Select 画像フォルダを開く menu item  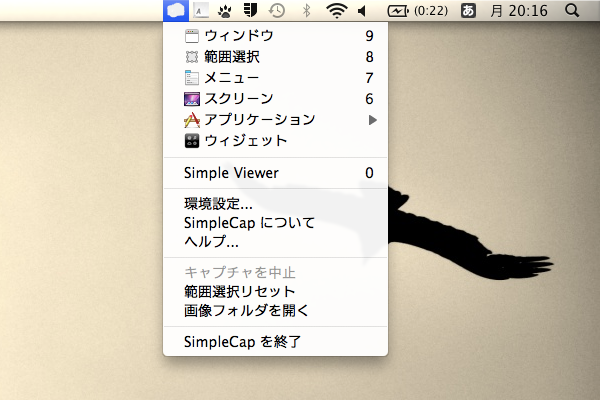[x=276, y=310]
